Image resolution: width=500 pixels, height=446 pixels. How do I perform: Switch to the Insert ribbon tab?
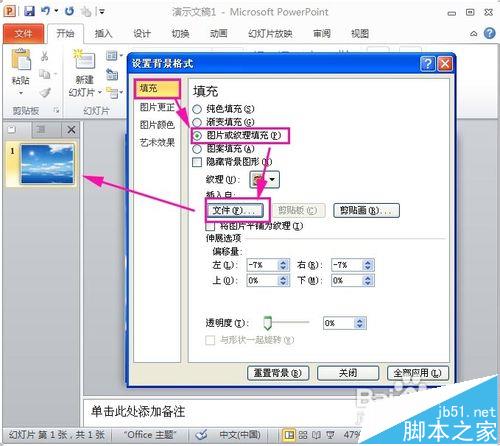103,34
